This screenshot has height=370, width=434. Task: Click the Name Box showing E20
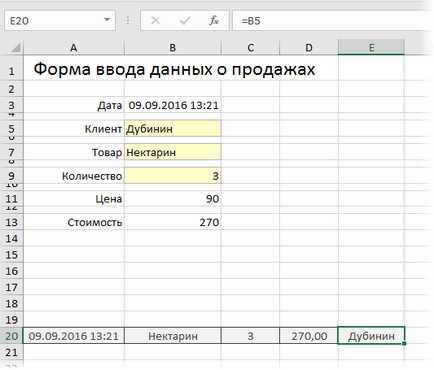[x=60, y=21]
